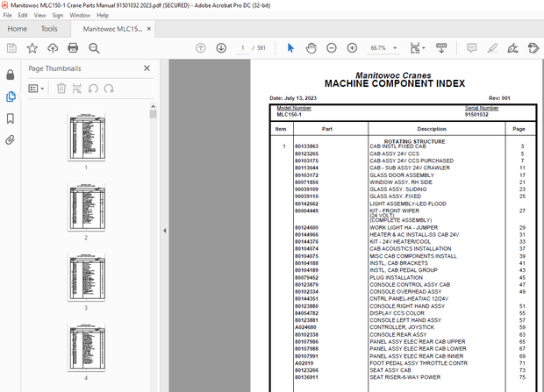544x392 pixels.
Task: Open the Attachments paperclip panel
Action: pyautogui.click(x=10, y=139)
